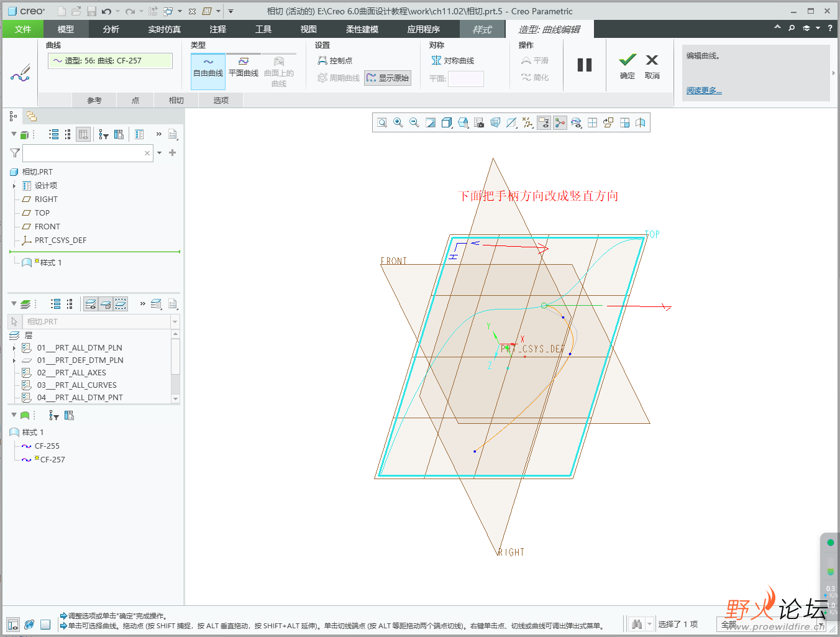Click the Zoom In magnifier icon
This screenshot has height=637, width=840.
[x=398, y=123]
